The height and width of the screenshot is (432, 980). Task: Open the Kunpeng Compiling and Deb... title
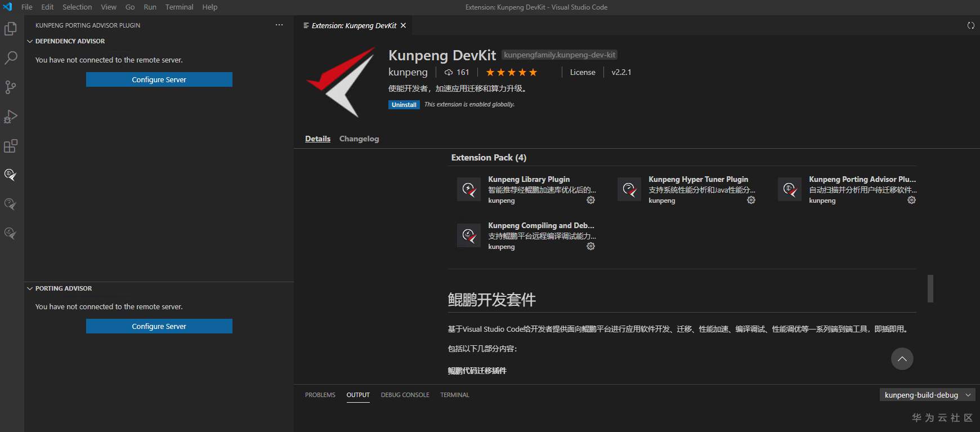541,225
